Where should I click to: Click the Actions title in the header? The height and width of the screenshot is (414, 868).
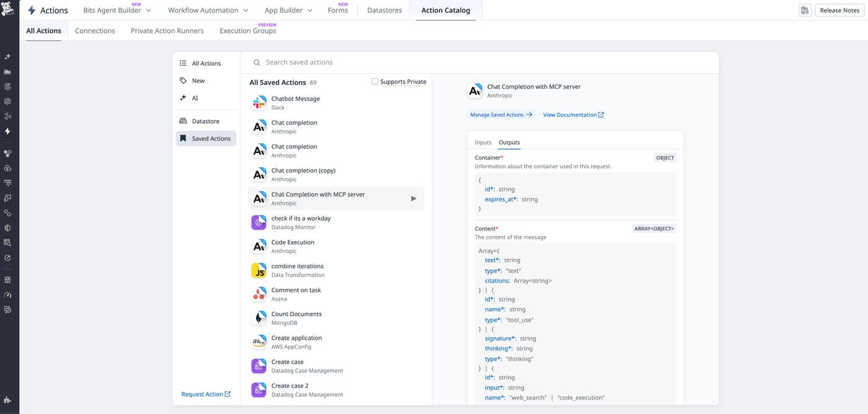54,11
